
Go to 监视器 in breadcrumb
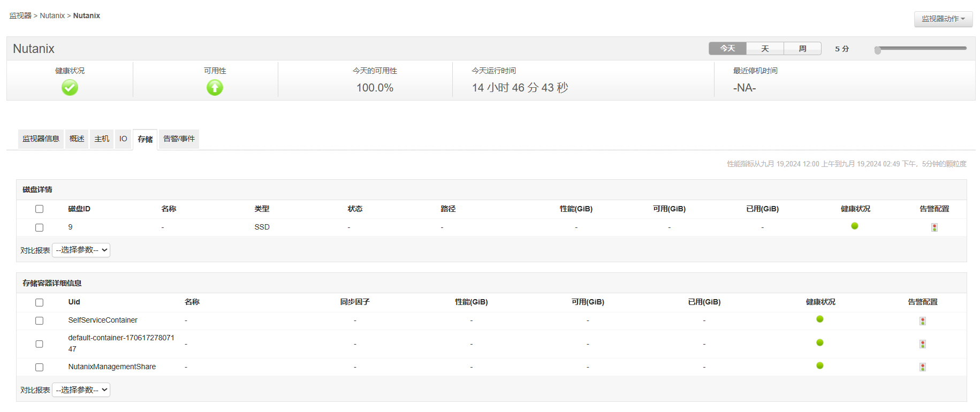coord(20,16)
